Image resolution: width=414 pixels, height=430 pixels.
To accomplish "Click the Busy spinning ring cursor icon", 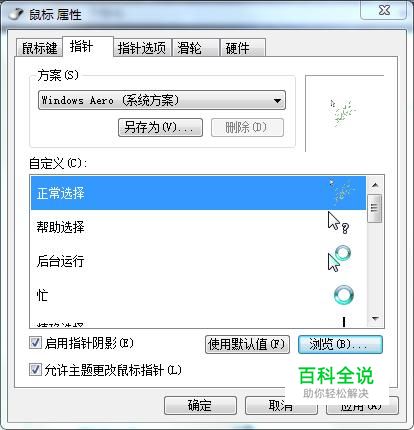I will pyautogui.click(x=344, y=295).
